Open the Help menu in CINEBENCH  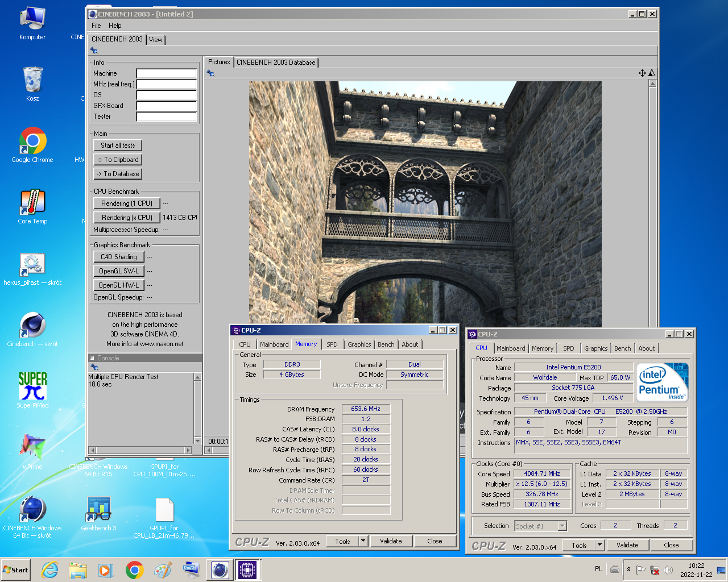click(115, 26)
